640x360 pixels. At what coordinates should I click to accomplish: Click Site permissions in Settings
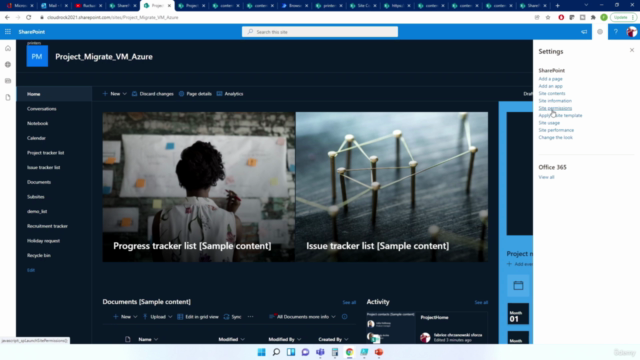pos(555,108)
